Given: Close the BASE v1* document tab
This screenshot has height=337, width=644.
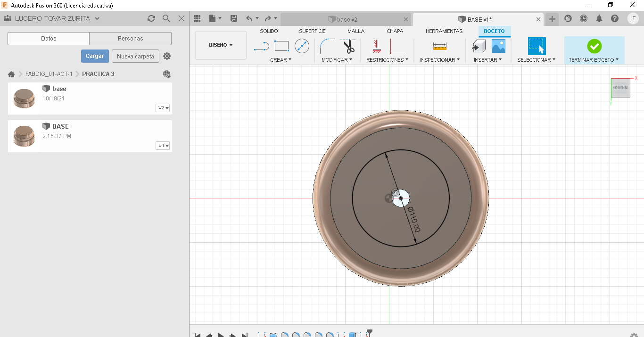Looking at the screenshot, I should pos(538,19).
